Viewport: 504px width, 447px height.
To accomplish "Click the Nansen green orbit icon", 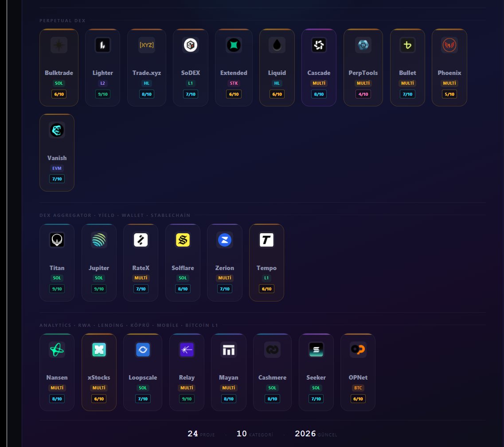I will point(57,349).
